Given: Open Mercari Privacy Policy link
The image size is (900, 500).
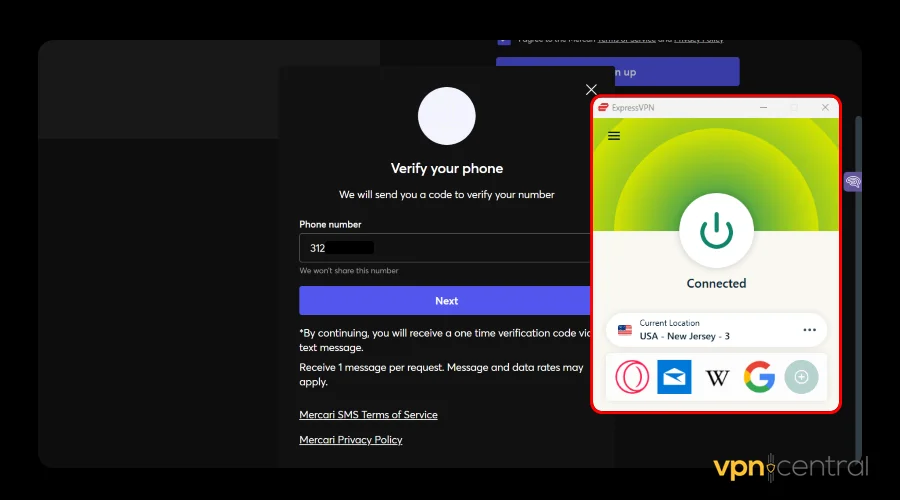Looking at the screenshot, I should (351, 440).
